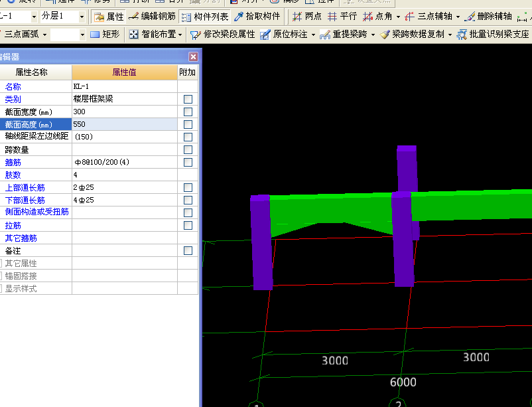The height and width of the screenshot is (407, 532).
Task: Select the 矩形 rectangle drawing tool
Action: 105,35
